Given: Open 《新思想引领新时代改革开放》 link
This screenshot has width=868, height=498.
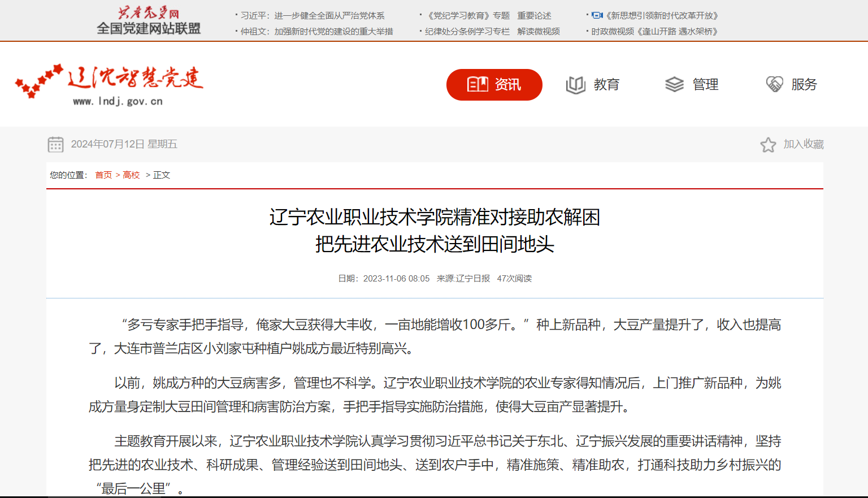Looking at the screenshot, I should [x=662, y=16].
